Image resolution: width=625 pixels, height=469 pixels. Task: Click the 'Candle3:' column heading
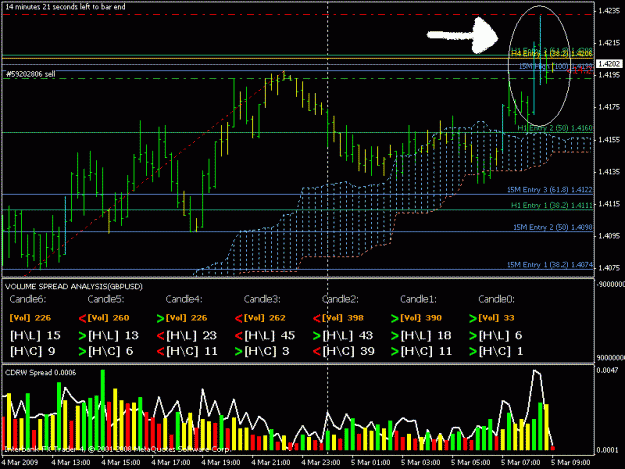click(x=262, y=299)
